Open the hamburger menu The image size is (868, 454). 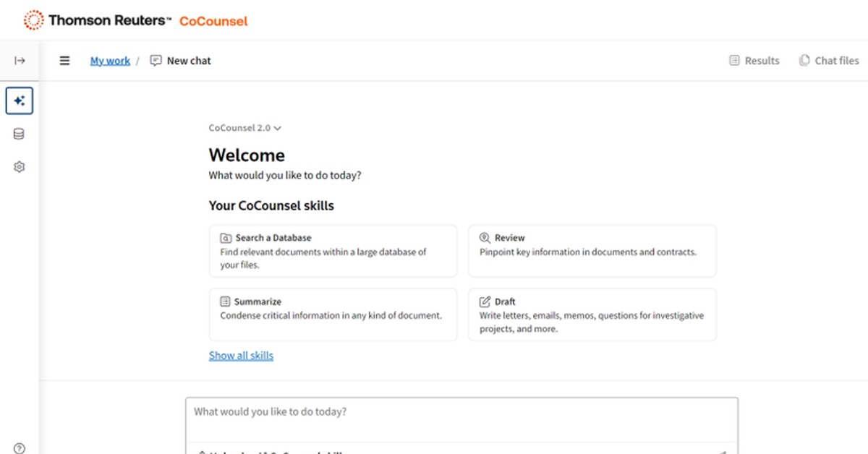65,61
